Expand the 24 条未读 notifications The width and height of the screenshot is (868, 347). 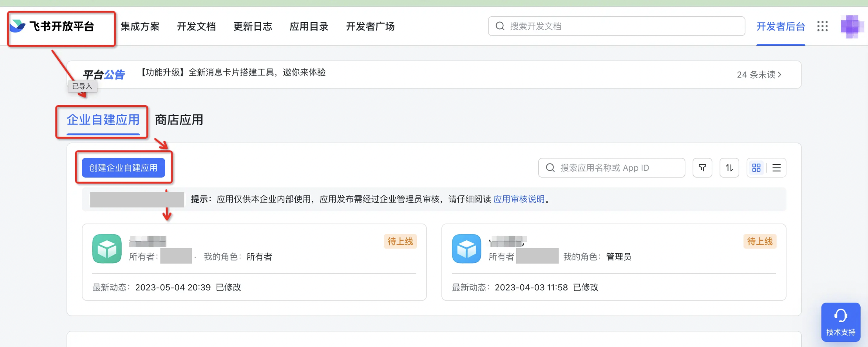759,75
